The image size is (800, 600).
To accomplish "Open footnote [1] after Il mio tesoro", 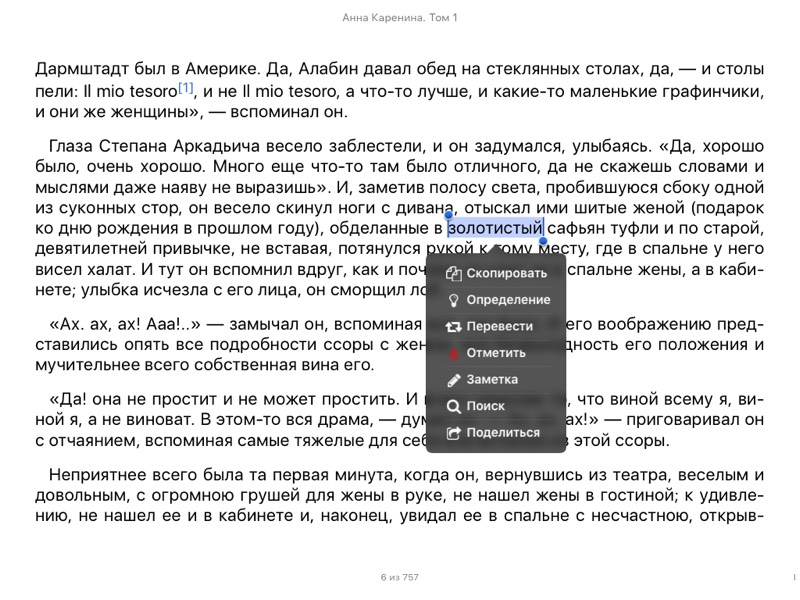I will [186, 88].
